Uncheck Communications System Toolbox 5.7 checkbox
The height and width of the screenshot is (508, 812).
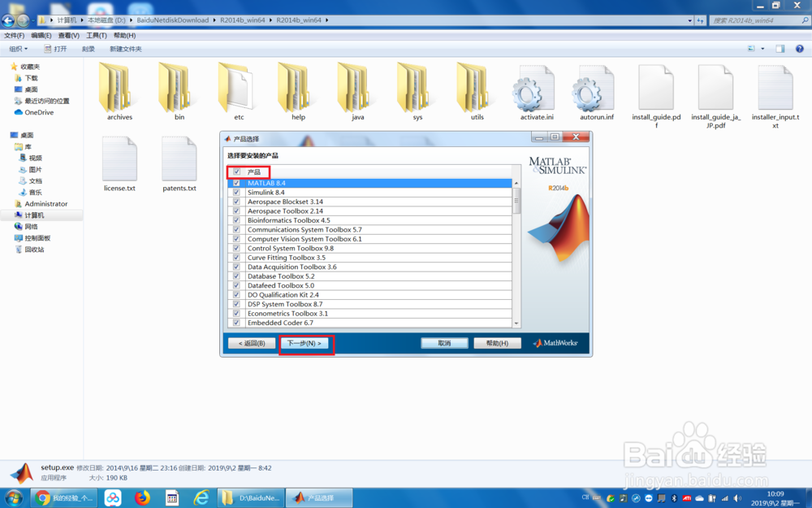[236, 230]
